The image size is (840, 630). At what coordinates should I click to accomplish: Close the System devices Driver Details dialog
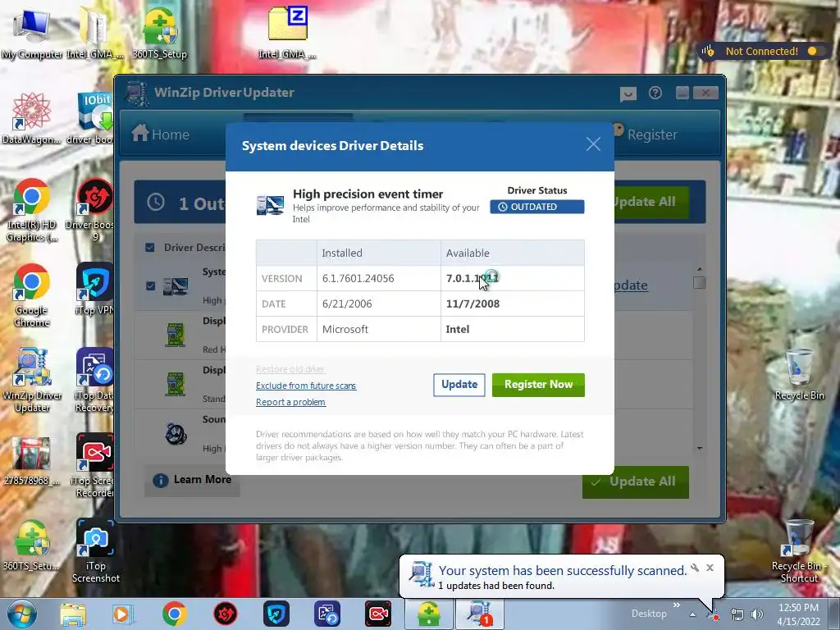[593, 144]
